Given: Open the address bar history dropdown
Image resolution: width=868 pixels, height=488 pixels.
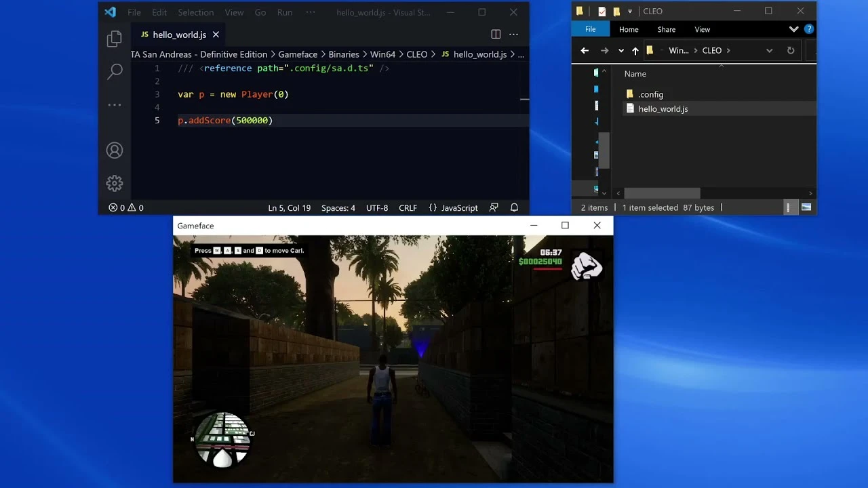Looking at the screenshot, I should [x=769, y=51].
